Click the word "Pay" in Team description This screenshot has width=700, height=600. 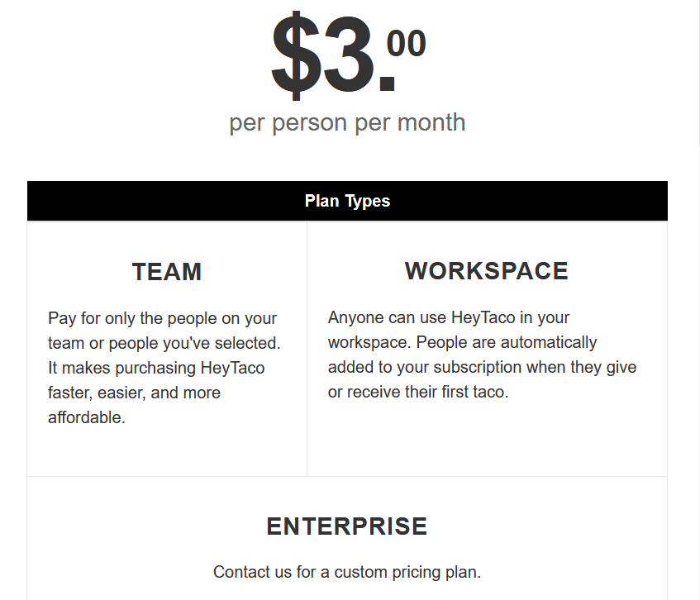point(63,318)
